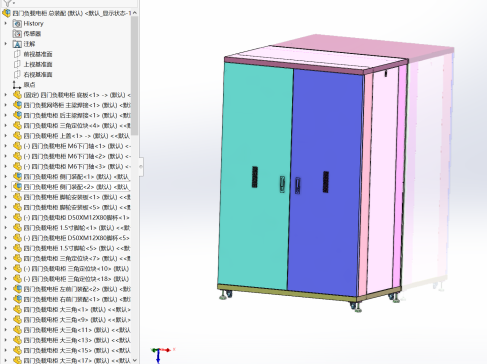Click the 三角定位块<7> part icon
The width and height of the screenshot is (487, 364).
pos(17,258)
